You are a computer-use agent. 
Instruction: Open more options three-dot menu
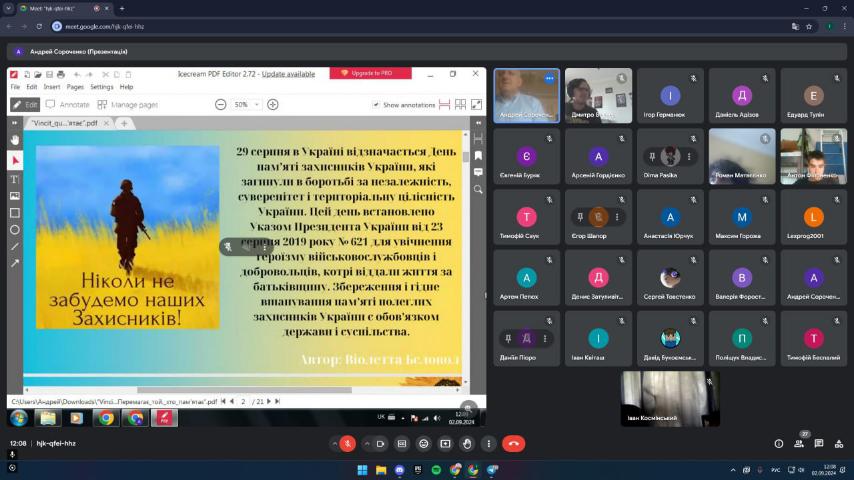(489, 443)
